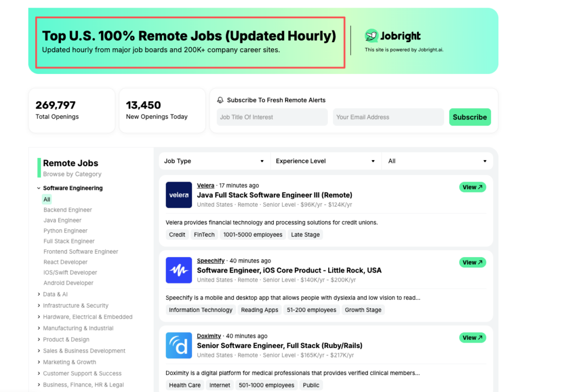Select Backend Engineer in the sidebar
Screen dimensions: 562x392
coord(68,209)
